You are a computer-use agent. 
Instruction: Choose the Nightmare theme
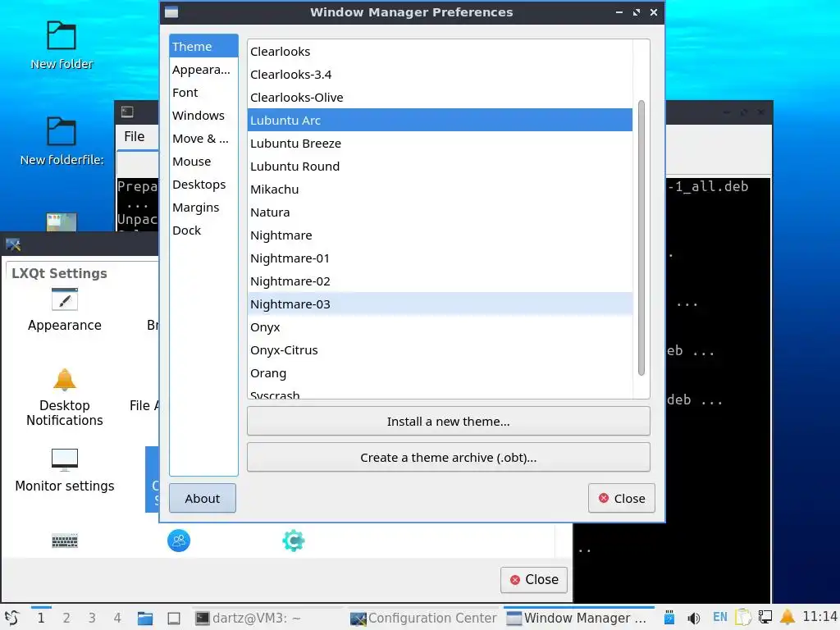point(440,235)
